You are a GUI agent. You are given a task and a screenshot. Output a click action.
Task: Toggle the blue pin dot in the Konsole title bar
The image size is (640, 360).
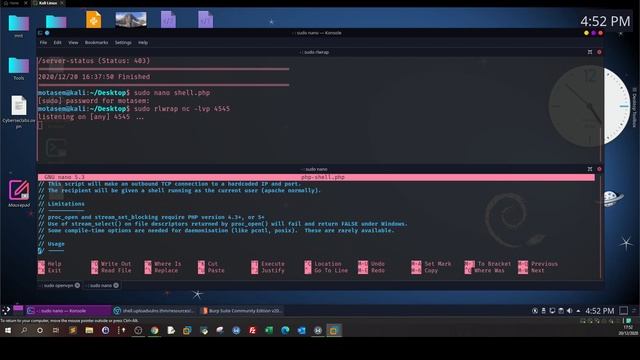point(47,33)
